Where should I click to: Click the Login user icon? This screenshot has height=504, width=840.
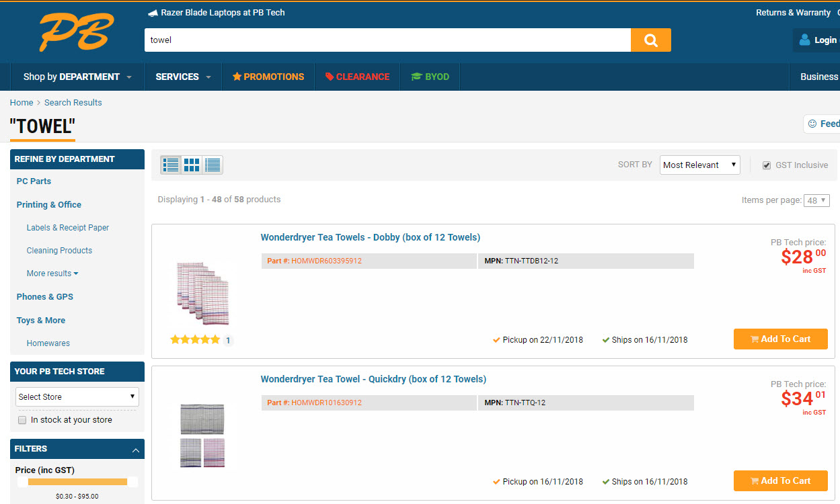click(x=804, y=40)
